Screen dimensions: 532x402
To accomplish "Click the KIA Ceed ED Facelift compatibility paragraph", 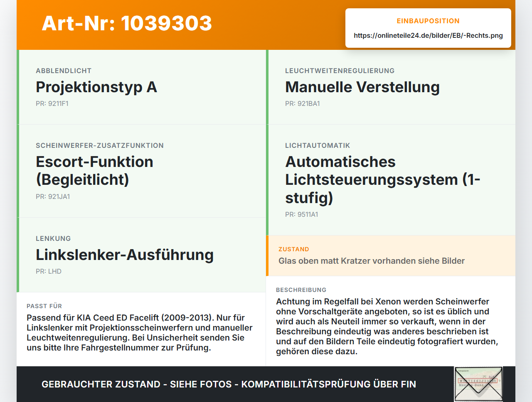I will tap(140, 333).
